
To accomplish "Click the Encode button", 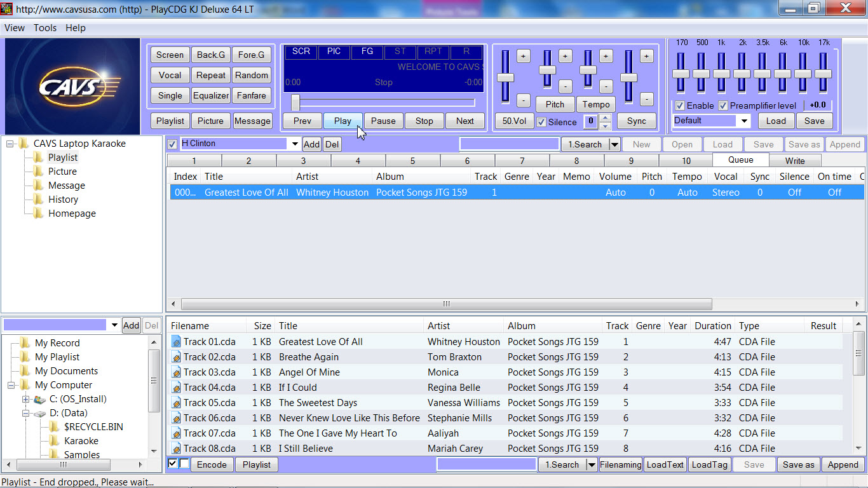I will tap(212, 464).
